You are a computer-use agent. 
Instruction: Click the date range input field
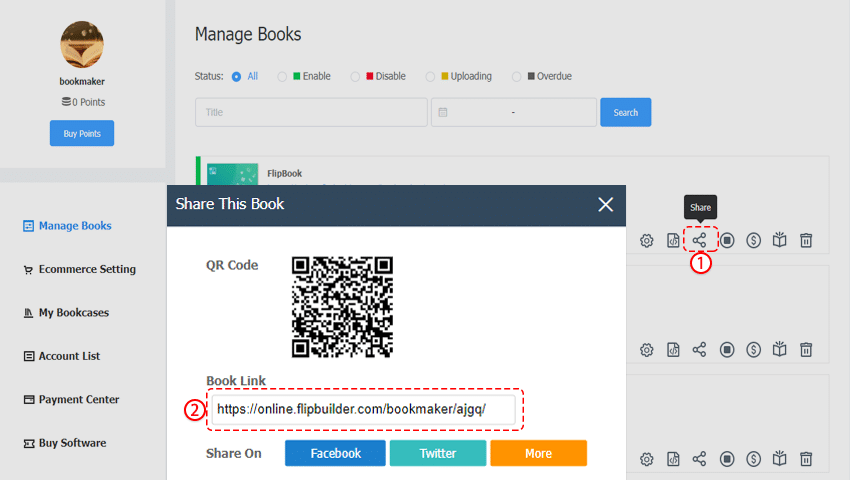pos(513,112)
